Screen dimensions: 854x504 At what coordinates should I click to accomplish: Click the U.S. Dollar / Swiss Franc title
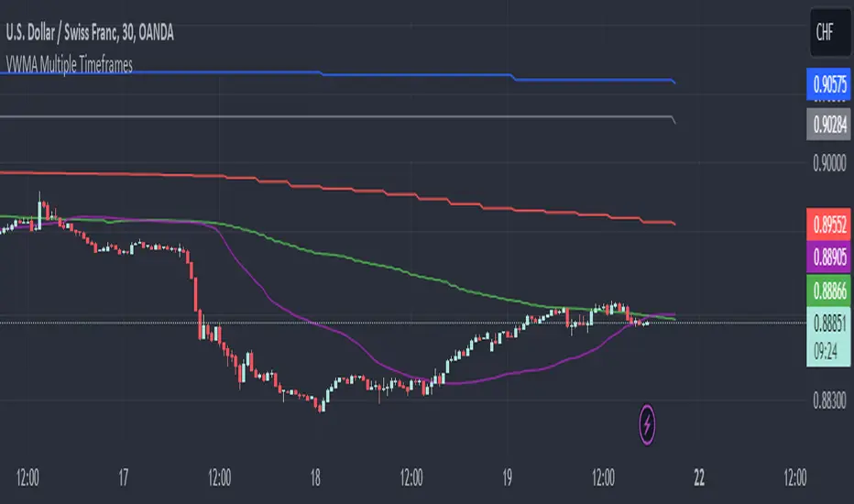coord(89,34)
